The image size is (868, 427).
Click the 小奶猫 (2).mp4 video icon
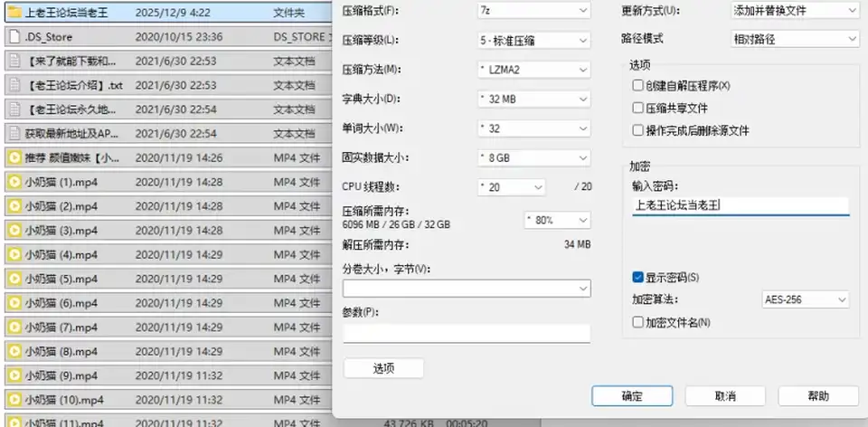point(15,206)
